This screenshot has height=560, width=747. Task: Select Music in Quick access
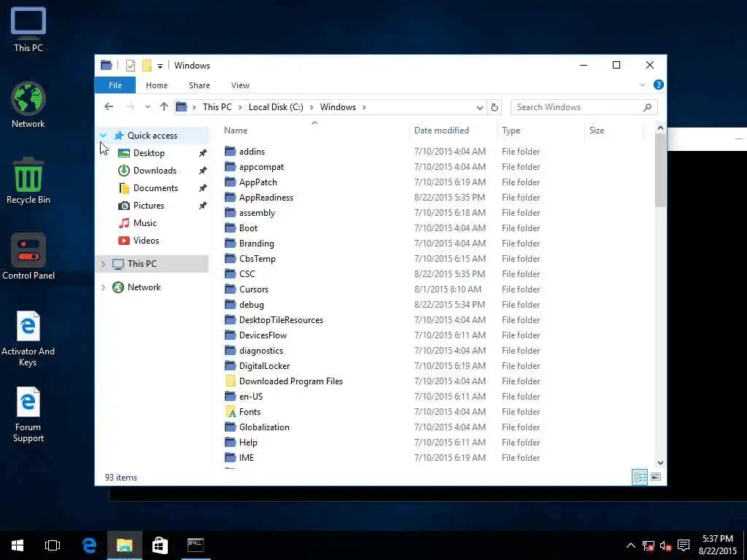click(145, 223)
